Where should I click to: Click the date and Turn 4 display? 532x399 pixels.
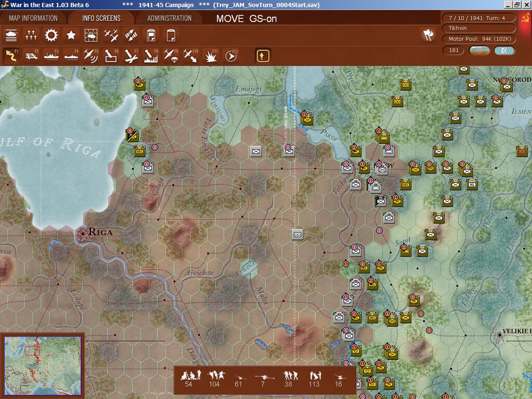point(479,18)
